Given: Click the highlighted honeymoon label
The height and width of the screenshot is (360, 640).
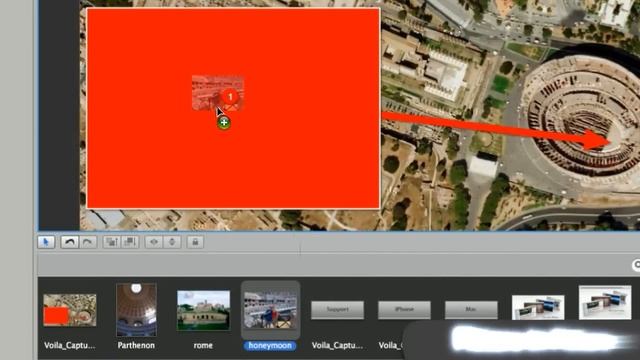Looking at the screenshot, I should 270,346.
